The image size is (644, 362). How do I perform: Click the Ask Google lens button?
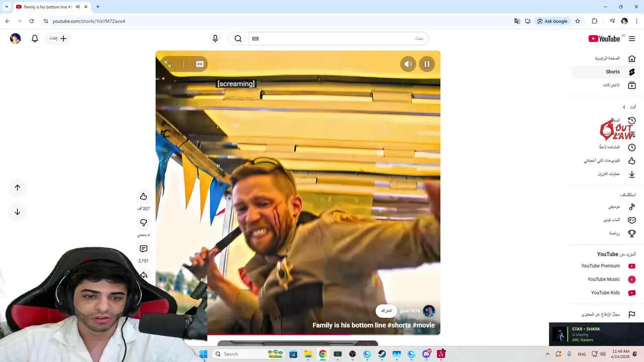[x=552, y=21]
